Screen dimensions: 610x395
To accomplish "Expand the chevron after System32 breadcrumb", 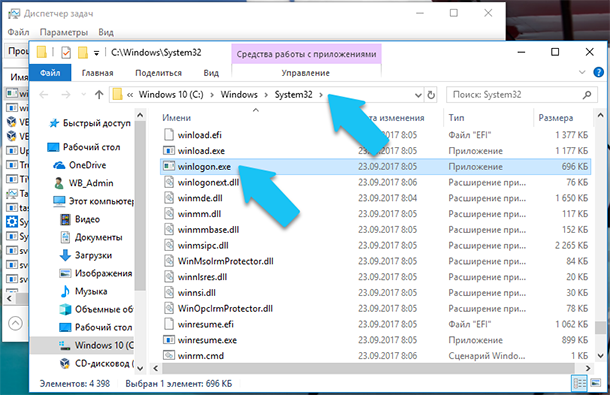I will point(321,95).
